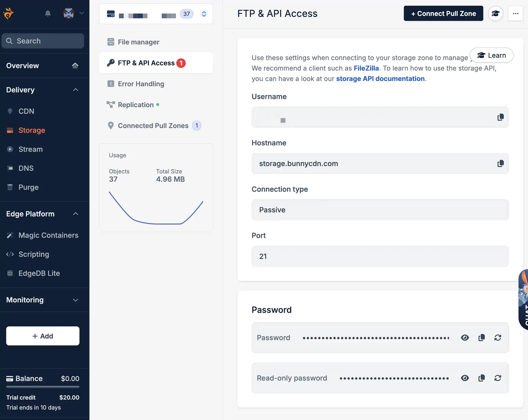Focus the sidebar Search field
The width and height of the screenshot is (528, 420).
pos(43,41)
